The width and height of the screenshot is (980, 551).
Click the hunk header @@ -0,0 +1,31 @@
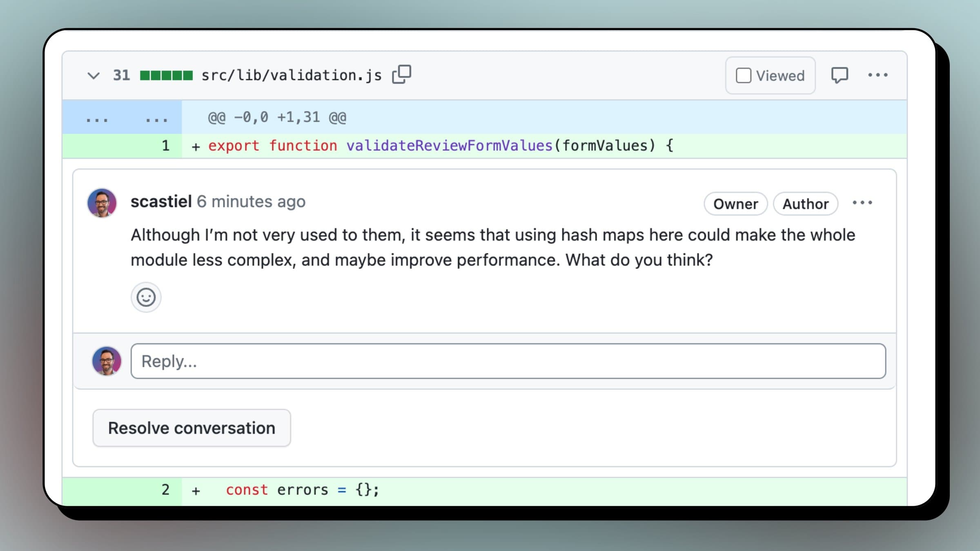coord(277,118)
